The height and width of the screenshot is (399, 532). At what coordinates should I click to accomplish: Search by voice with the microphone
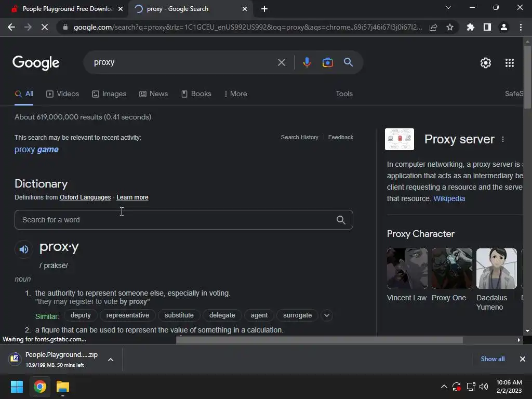click(x=307, y=62)
